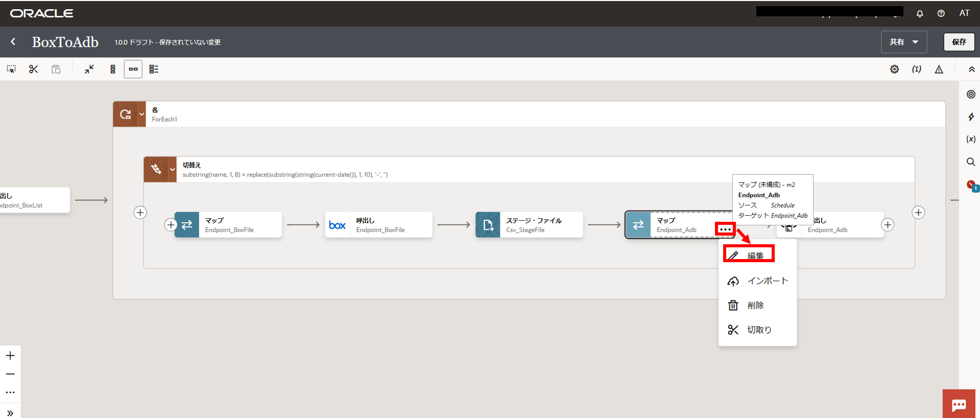
Task: Click the ForEach1 loop icon
Action: click(x=126, y=114)
